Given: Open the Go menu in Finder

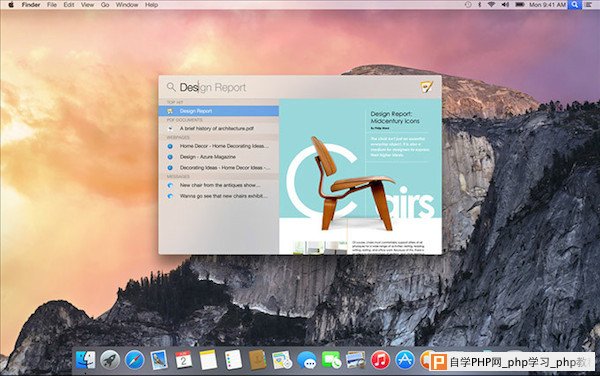Looking at the screenshot, I should [x=105, y=5].
